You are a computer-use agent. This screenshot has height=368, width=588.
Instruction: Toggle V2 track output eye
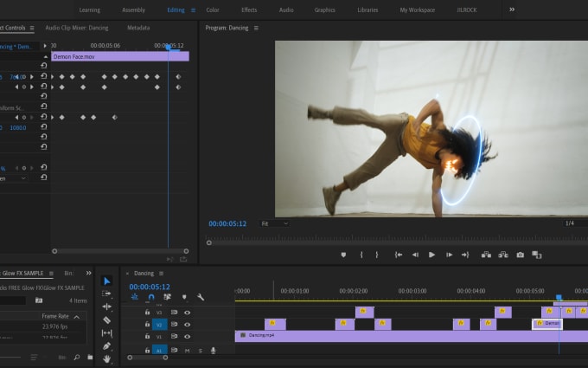(187, 325)
